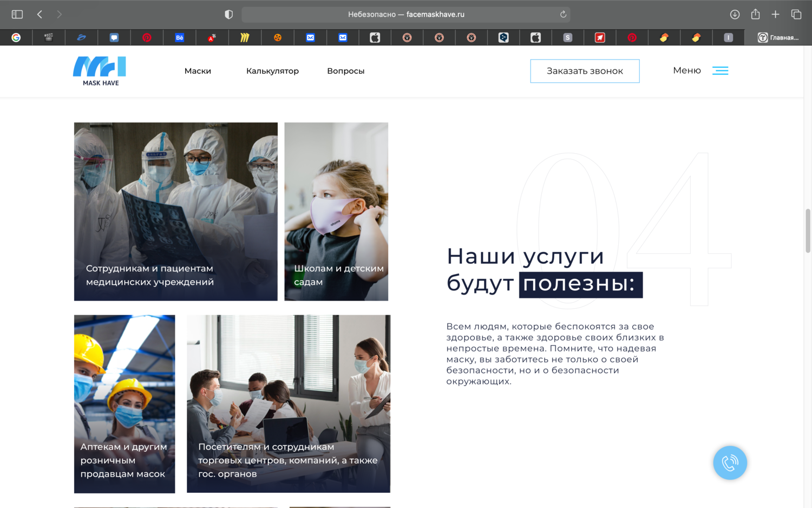Open the clapperboard pinned tab
The height and width of the screenshot is (508, 812).
point(49,37)
